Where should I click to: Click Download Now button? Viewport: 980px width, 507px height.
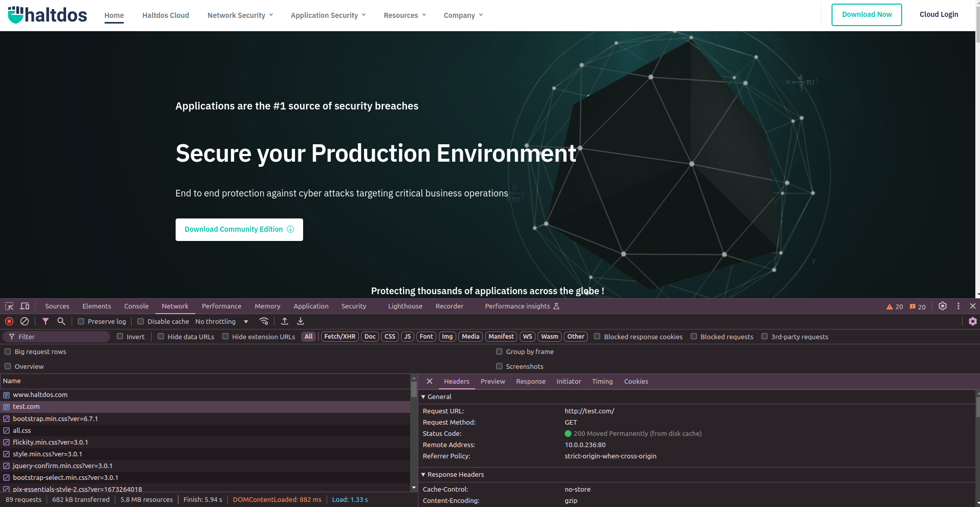[x=867, y=14]
